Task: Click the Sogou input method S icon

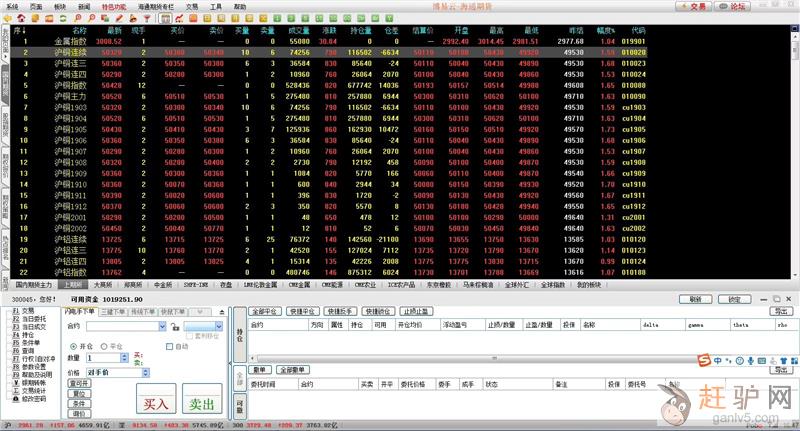Action: point(704,360)
